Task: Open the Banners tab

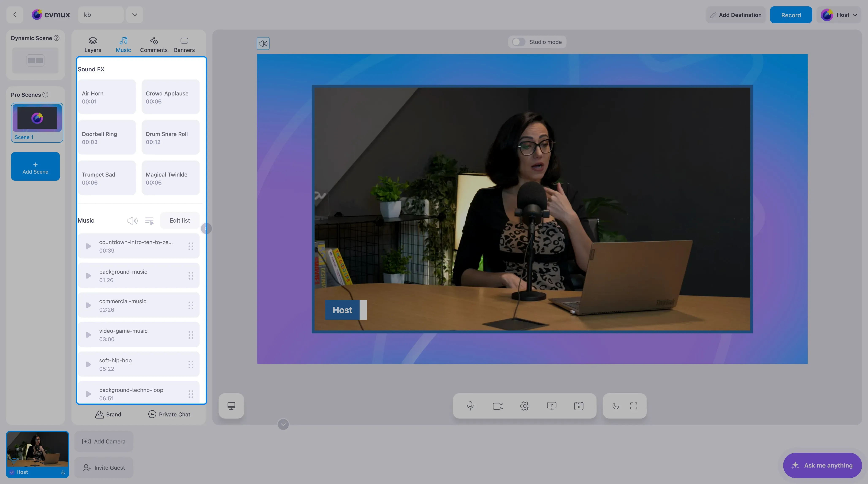Action: click(184, 45)
